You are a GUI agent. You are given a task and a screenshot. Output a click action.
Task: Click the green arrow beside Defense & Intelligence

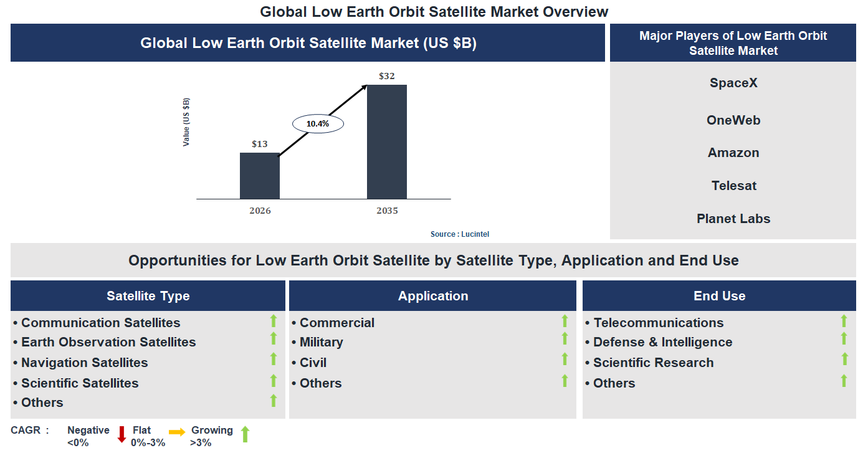click(x=845, y=340)
